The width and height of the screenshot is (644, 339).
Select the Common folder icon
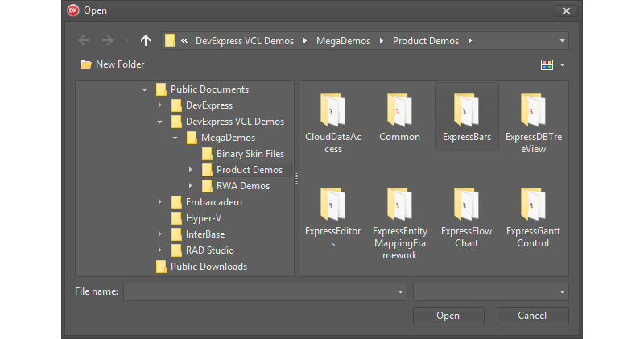coord(400,110)
